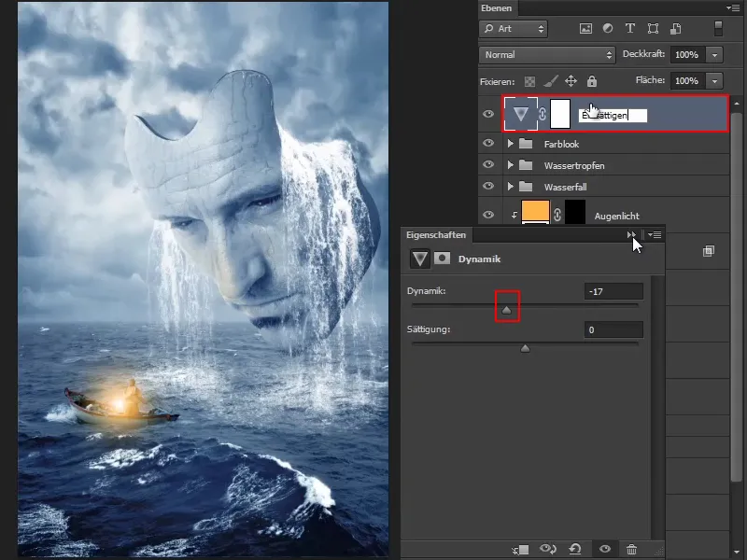Lock layer position move icon
747x560 pixels.
571,81
